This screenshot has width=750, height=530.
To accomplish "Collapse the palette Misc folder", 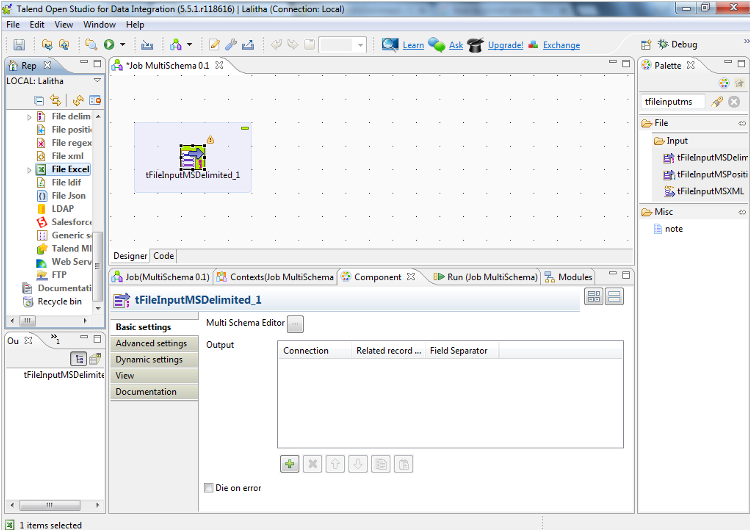I will point(742,212).
